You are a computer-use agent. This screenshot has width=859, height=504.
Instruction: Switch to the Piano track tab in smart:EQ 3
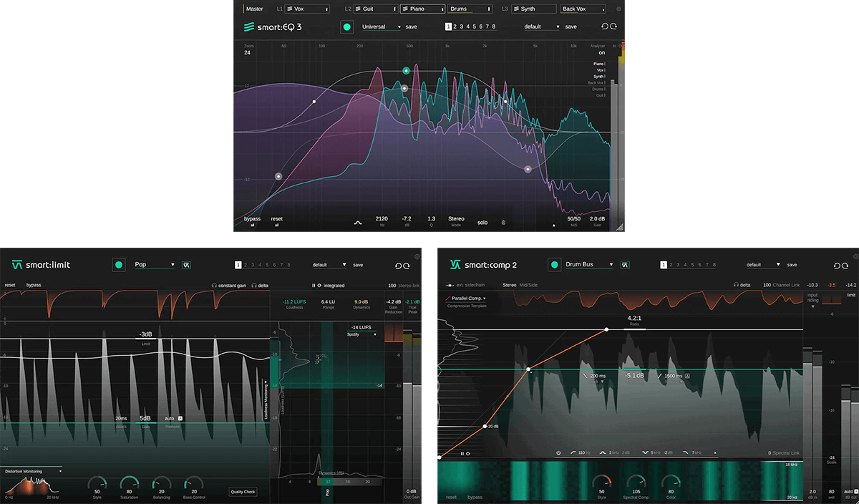422,9
